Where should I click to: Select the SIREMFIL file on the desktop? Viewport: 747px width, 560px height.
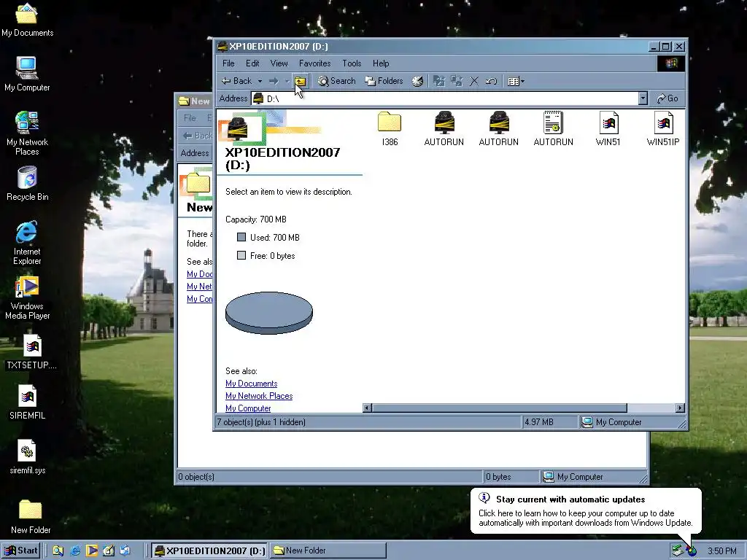pos(27,402)
